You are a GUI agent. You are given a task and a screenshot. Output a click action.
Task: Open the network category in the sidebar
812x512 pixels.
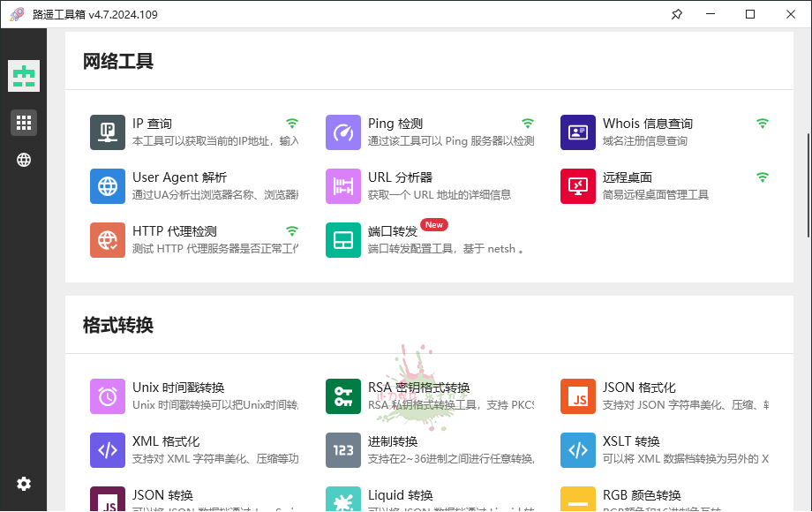pyautogui.click(x=24, y=160)
